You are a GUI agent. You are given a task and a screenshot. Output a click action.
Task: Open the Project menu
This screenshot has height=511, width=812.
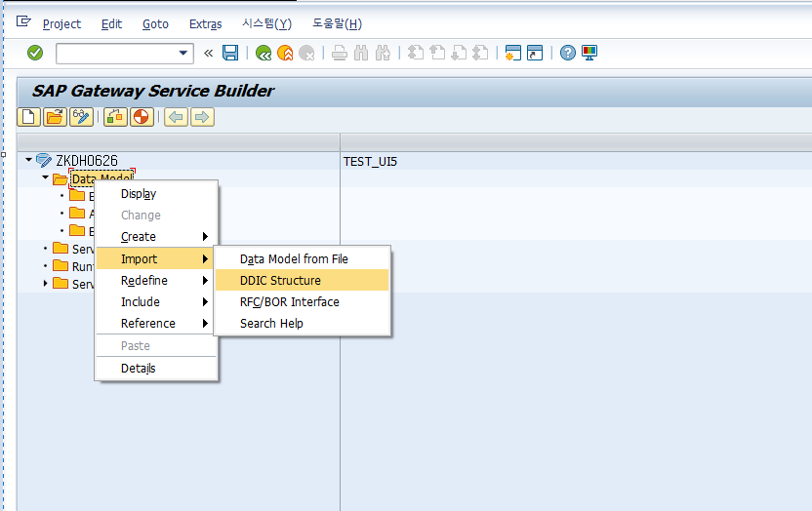61,23
